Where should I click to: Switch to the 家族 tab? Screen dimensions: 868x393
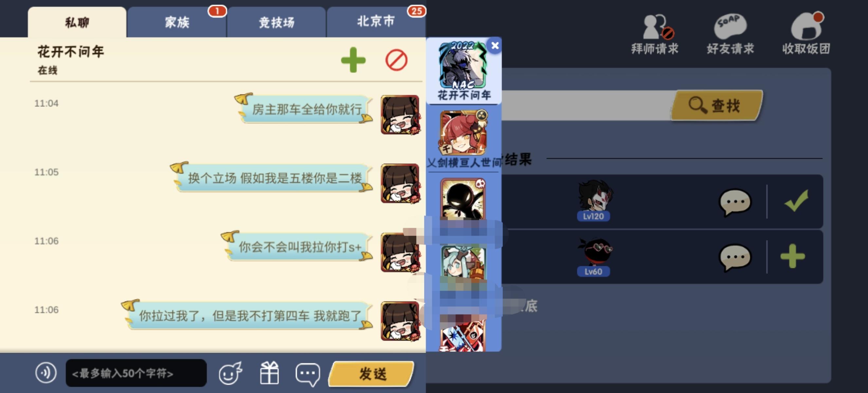(x=177, y=22)
